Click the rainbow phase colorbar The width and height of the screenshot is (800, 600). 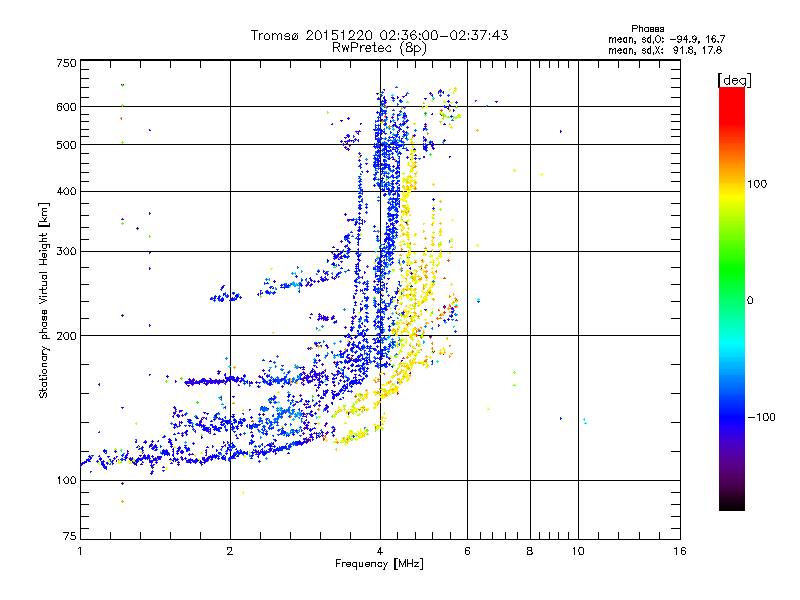(x=732, y=299)
